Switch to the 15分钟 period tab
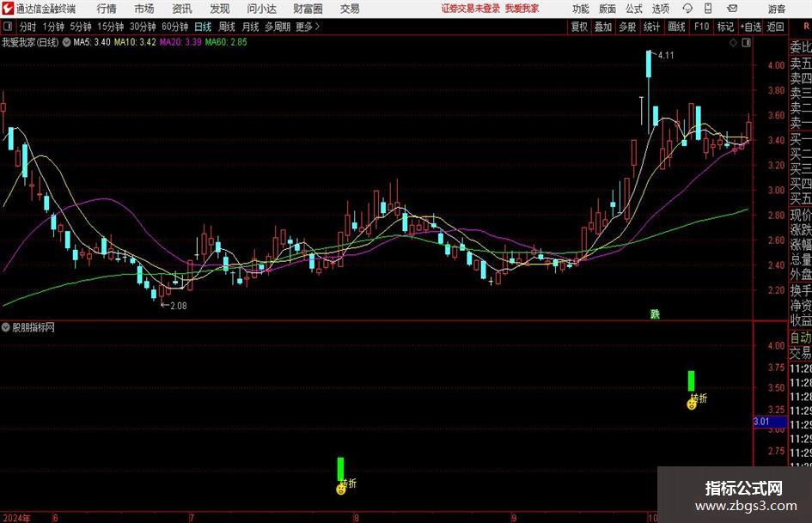Viewport: 812px width, 523px height. (x=111, y=27)
